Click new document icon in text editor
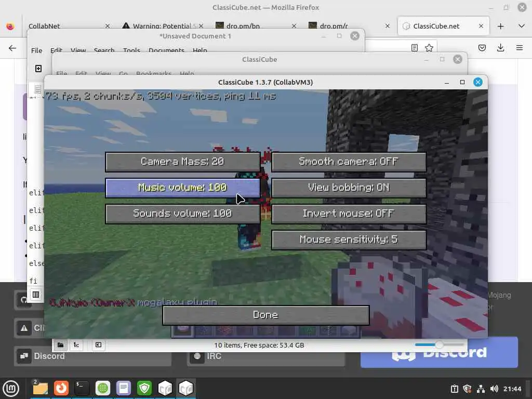The height and width of the screenshot is (399, 532). click(x=38, y=69)
